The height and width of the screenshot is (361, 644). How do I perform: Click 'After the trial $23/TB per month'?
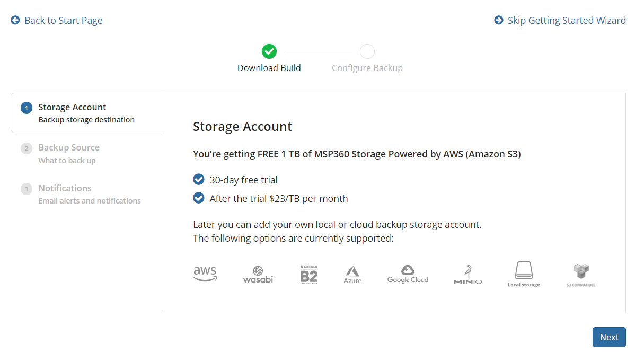pos(279,198)
